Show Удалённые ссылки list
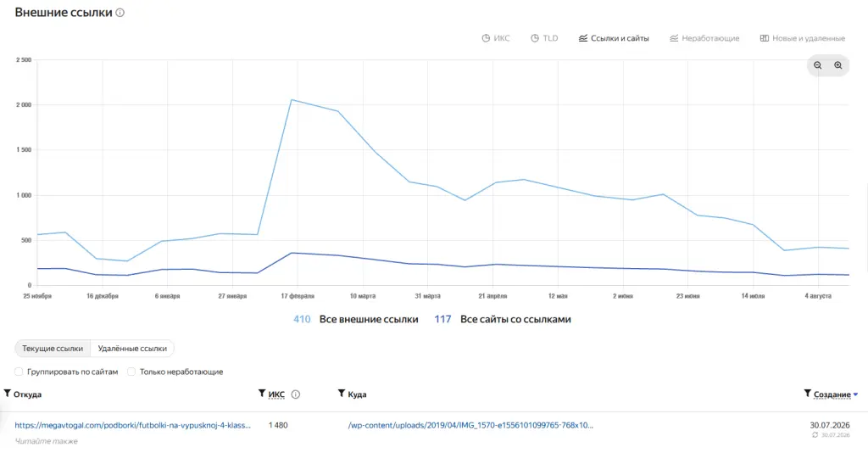This screenshot has width=868, height=453. coord(132,349)
